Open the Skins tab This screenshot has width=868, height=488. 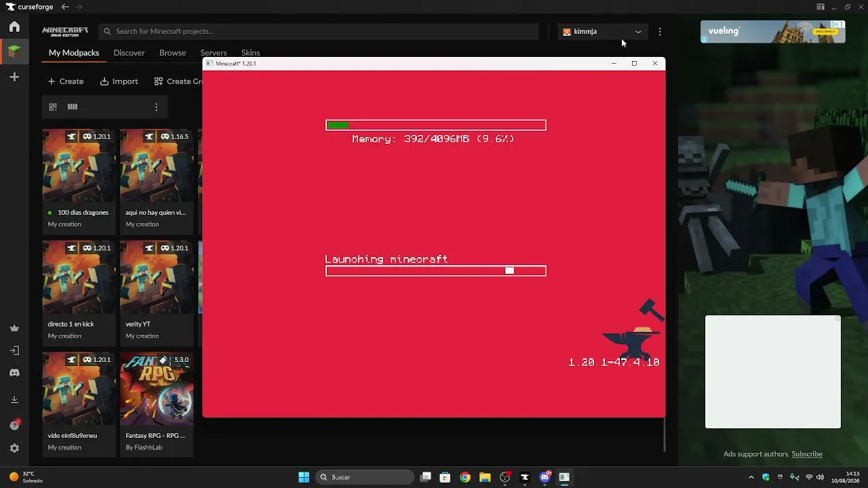[x=250, y=53]
